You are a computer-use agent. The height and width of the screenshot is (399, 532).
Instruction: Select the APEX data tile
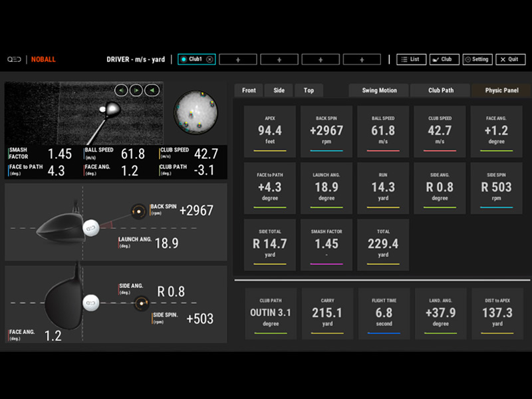[x=270, y=130]
